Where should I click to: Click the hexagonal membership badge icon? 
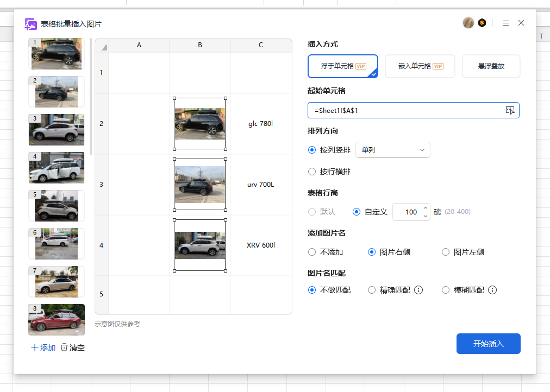coord(483,23)
